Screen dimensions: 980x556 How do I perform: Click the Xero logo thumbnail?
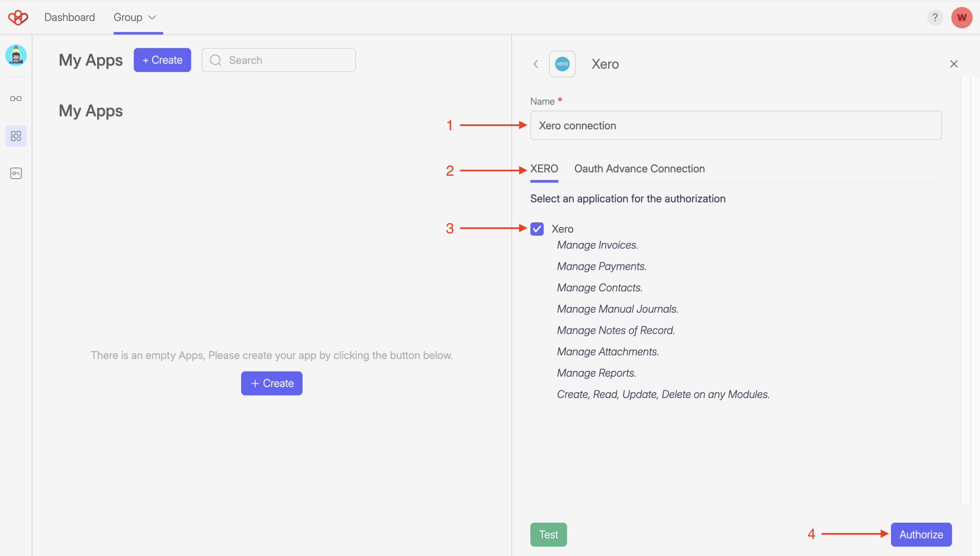pyautogui.click(x=562, y=64)
